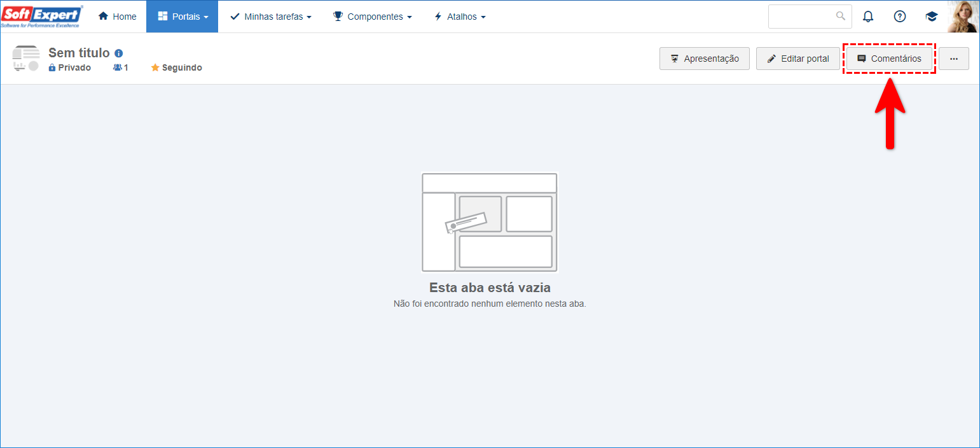Click the magnifier search icon
This screenshot has height=448, width=980.
click(841, 16)
